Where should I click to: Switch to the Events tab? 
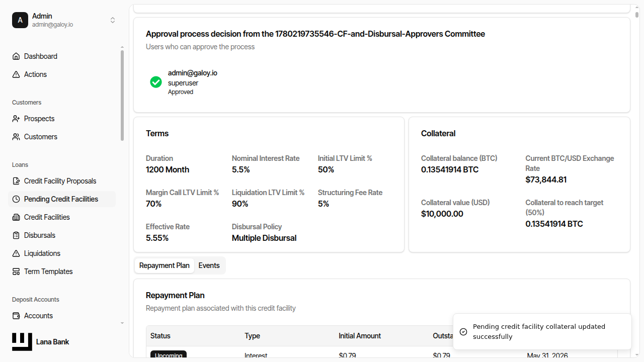click(x=209, y=265)
